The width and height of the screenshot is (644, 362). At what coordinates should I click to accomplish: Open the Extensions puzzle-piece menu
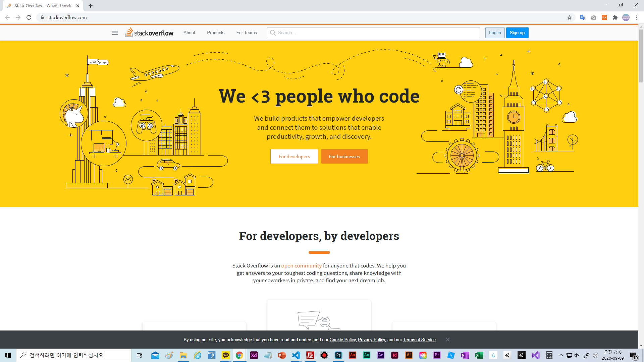pos(615,17)
